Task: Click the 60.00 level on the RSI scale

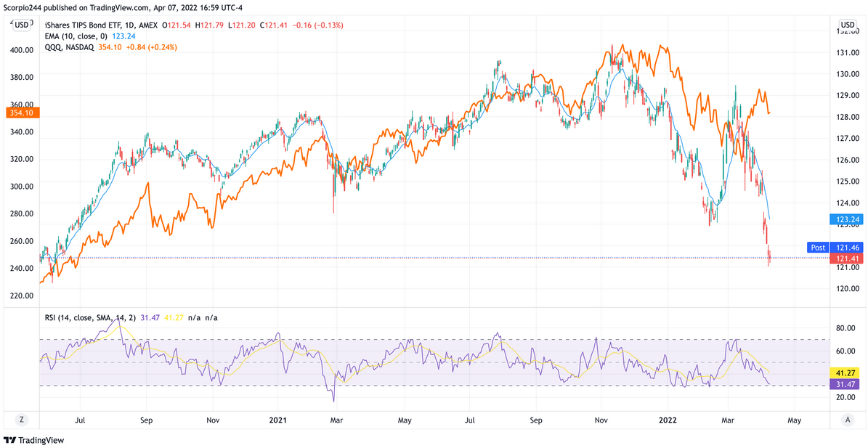Action: 845,351
